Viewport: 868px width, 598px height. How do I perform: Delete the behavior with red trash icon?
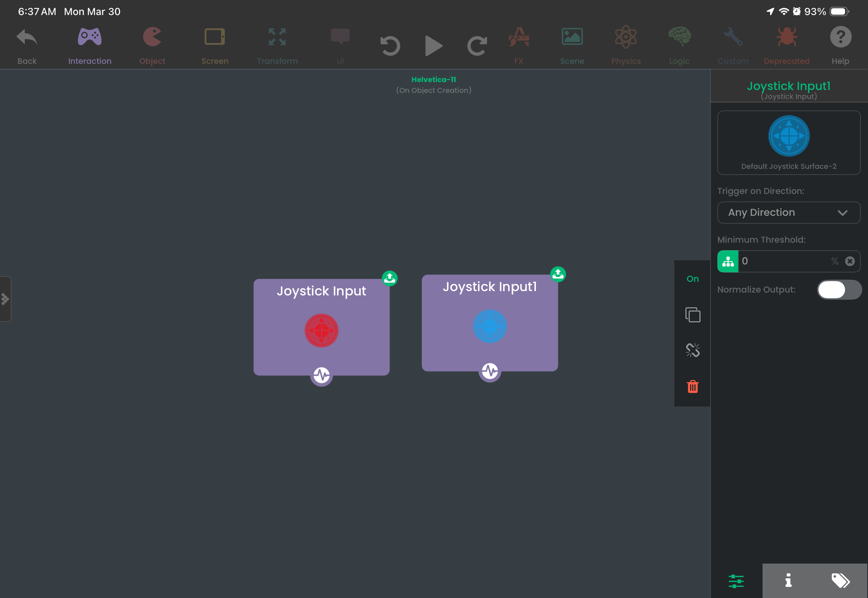coord(692,386)
